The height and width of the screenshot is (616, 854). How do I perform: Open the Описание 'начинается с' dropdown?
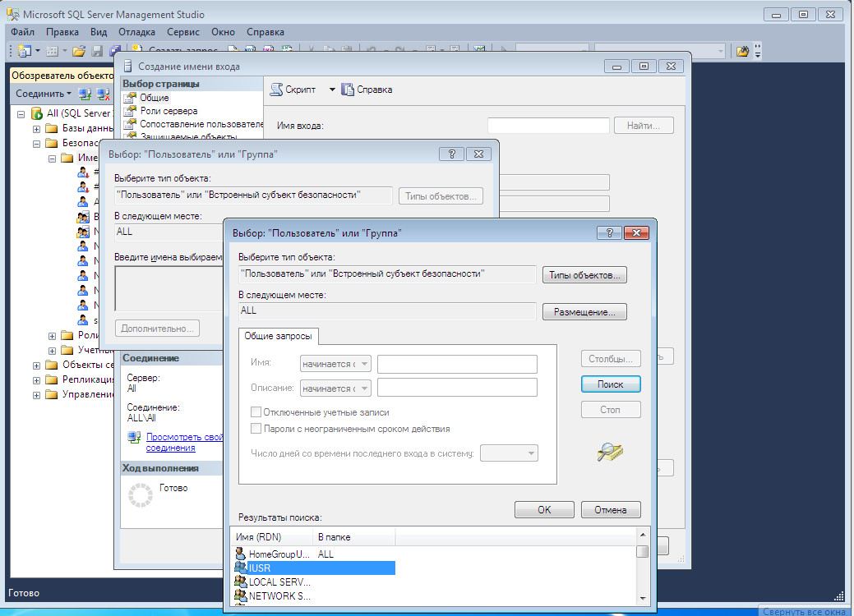(x=335, y=388)
